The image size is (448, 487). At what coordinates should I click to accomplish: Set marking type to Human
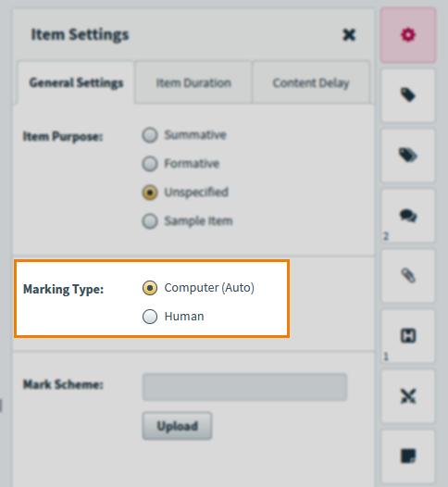click(150, 317)
